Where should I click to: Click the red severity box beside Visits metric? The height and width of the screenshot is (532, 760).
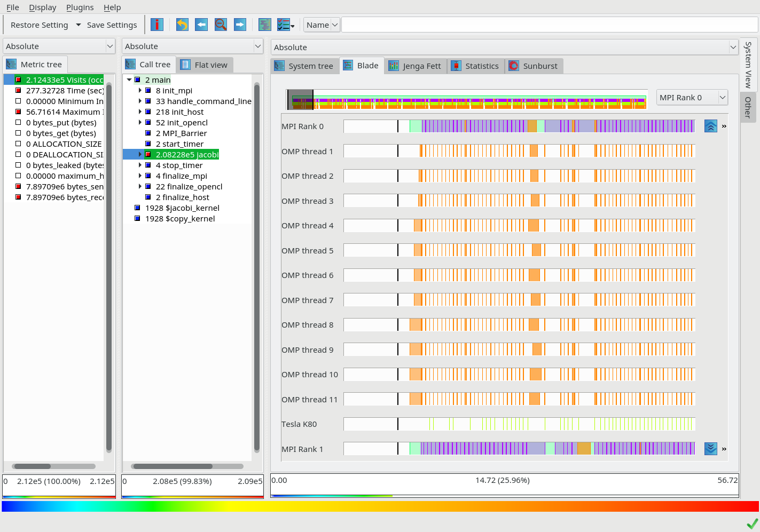[x=18, y=80]
